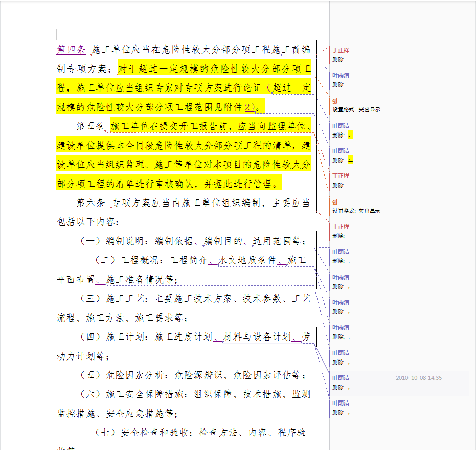Click the text "动力计划等"
The width and height of the screenshot is (476, 450).
[81, 356]
